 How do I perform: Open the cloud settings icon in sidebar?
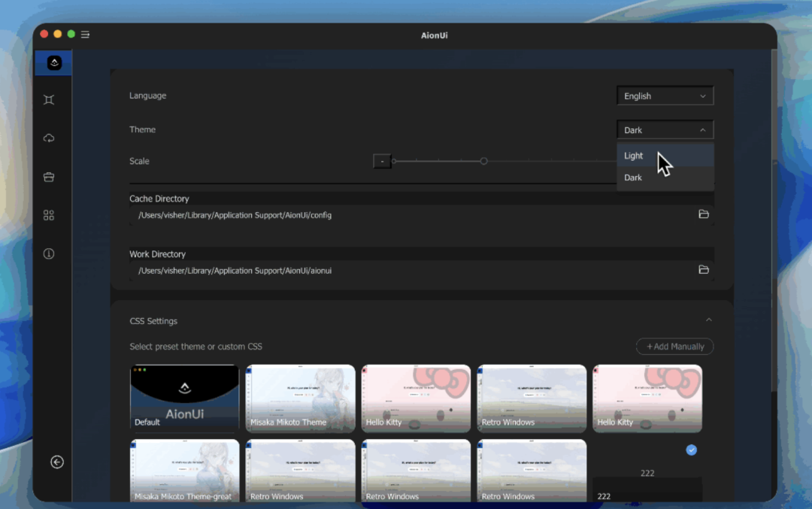[49, 138]
